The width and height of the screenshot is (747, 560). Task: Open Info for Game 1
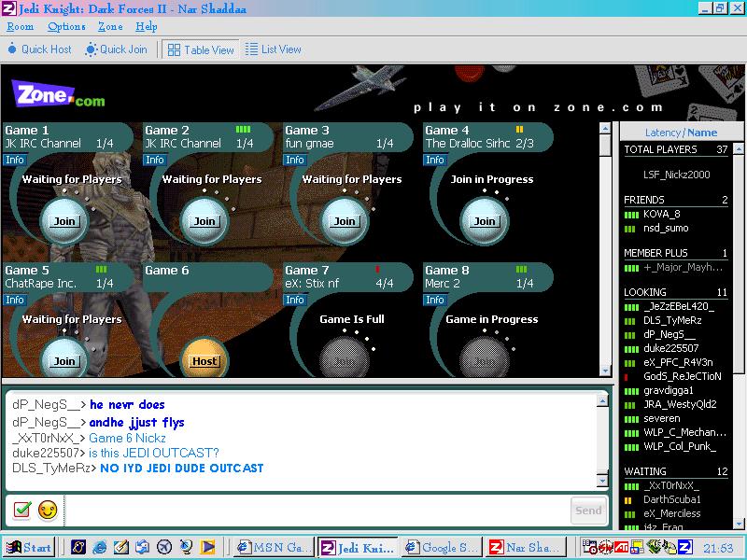coord(14,160)
